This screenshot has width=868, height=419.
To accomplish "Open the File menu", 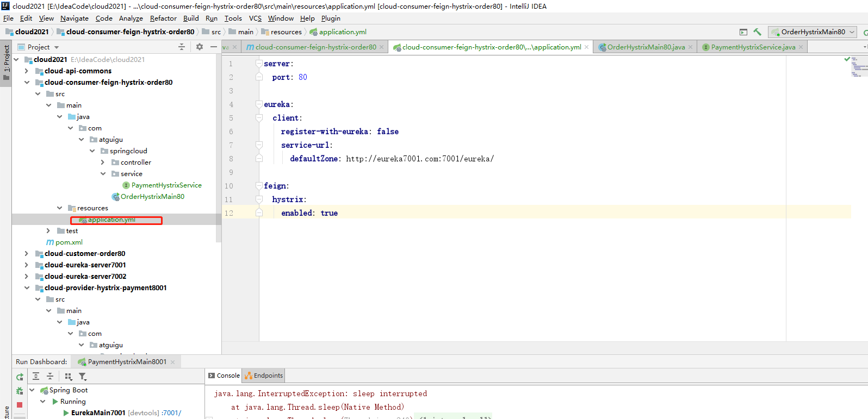I will click(8, 18).
